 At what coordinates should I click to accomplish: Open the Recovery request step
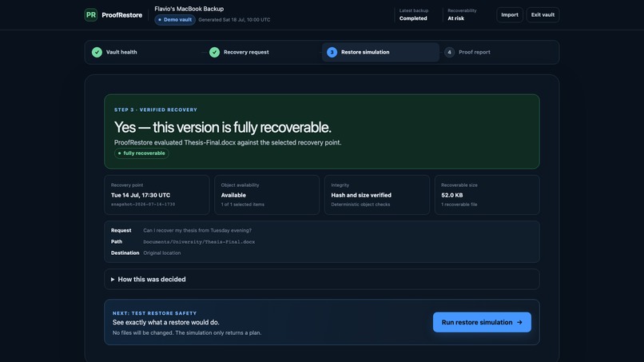click(x=263, y=52)
